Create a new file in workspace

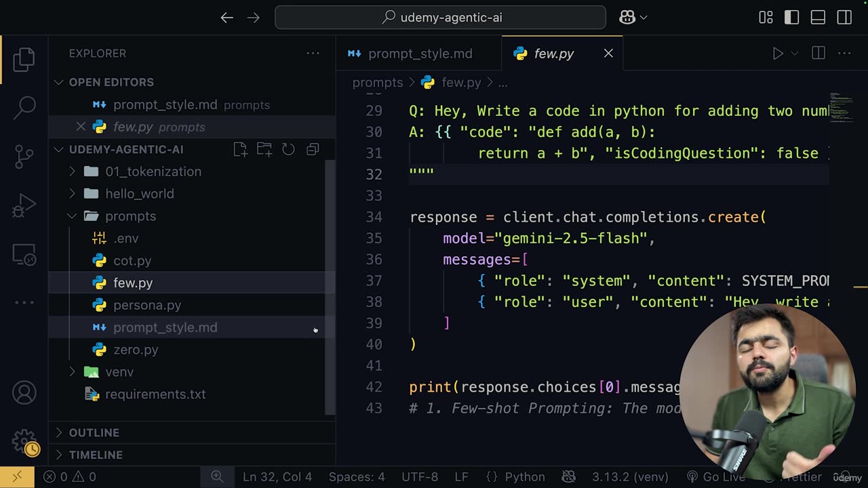(240, 149)
